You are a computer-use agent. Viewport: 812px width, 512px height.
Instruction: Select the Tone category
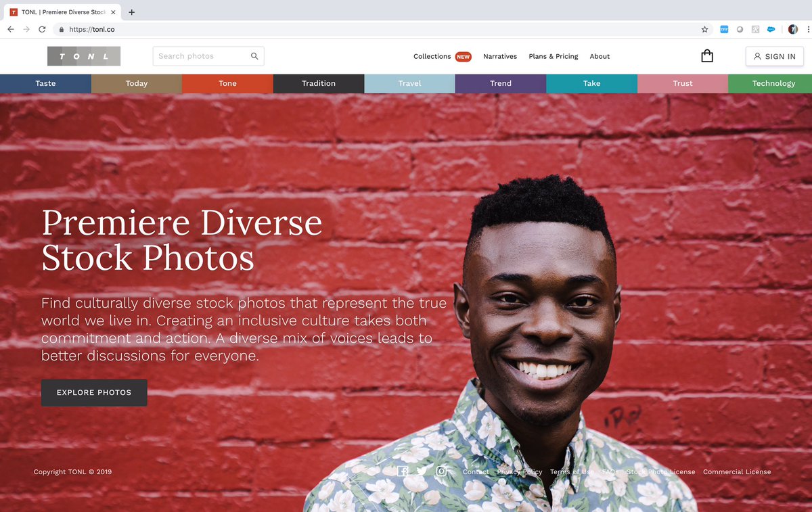[x=227, y=83]
